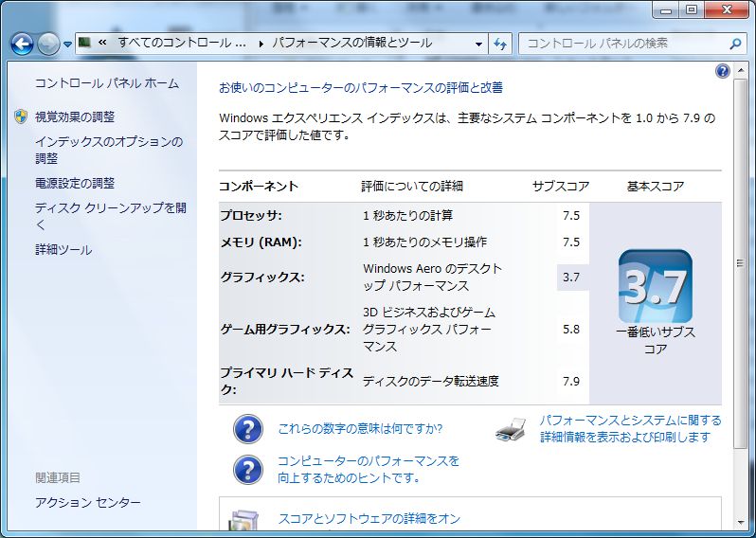Viewport: 756px width, 538px height.
Task: Click the scrollbar up arrow
Action: (x=740, y=71)
